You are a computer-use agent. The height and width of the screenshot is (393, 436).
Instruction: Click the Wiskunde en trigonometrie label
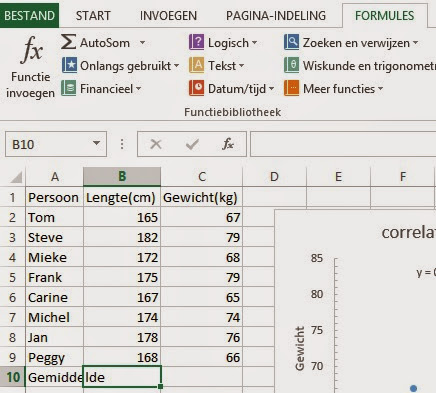(x=369, y=66)
